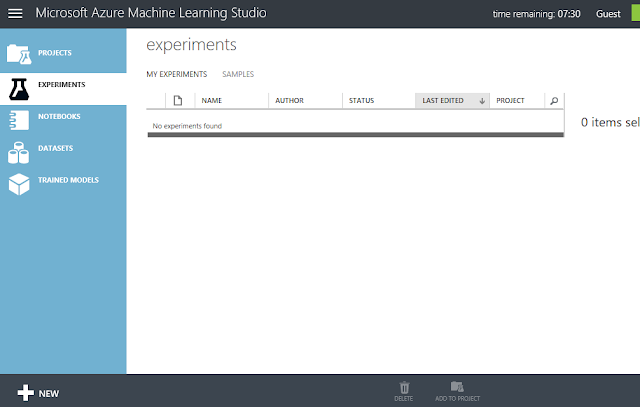Select the Experiments flask icon
Screen dimensions: 640x407
point(19,89)
